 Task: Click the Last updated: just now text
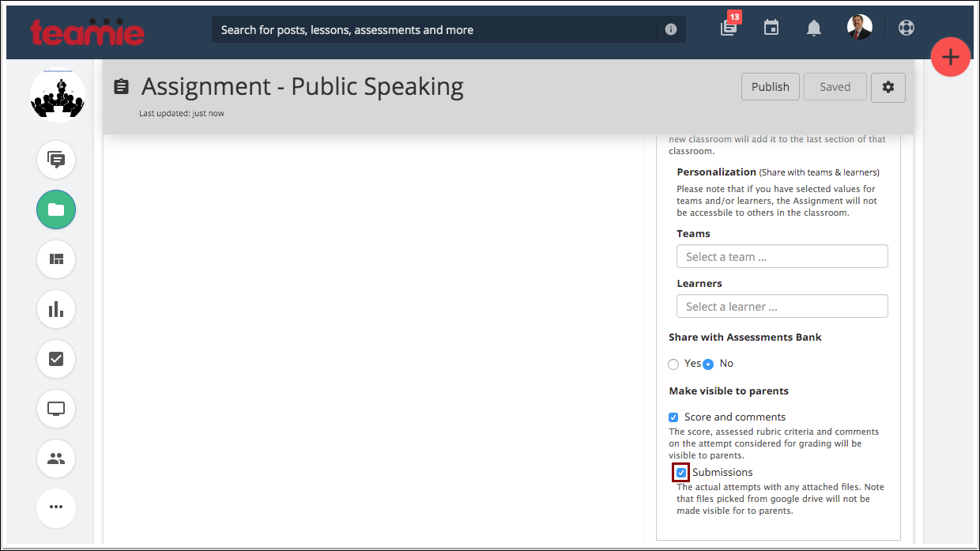[182, 113]
